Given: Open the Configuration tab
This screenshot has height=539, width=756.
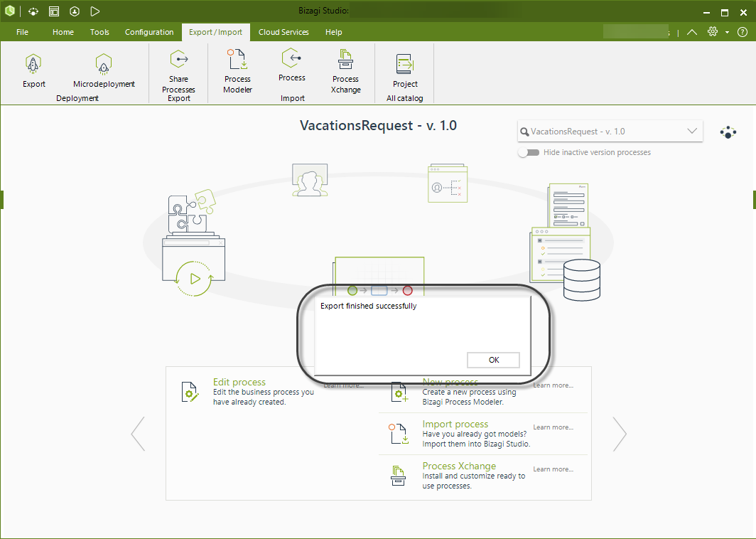Looking at the screenshot, I should 149,32.
